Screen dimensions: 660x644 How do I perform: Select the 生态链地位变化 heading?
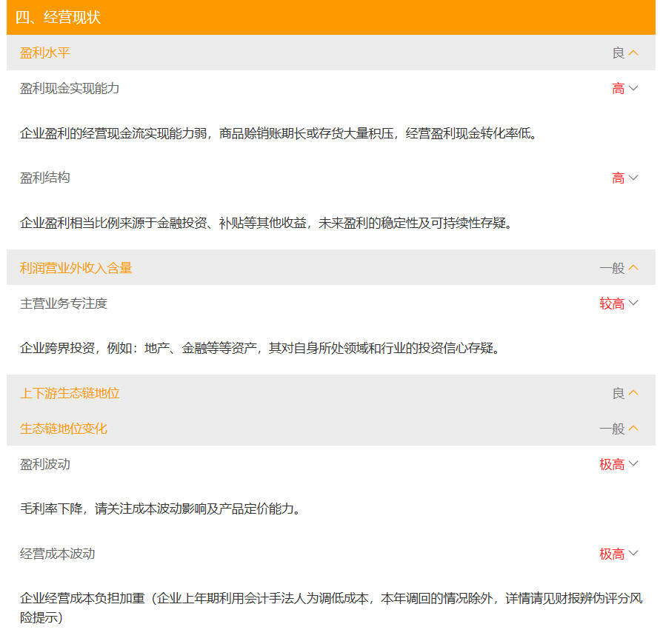pos(63,429)
